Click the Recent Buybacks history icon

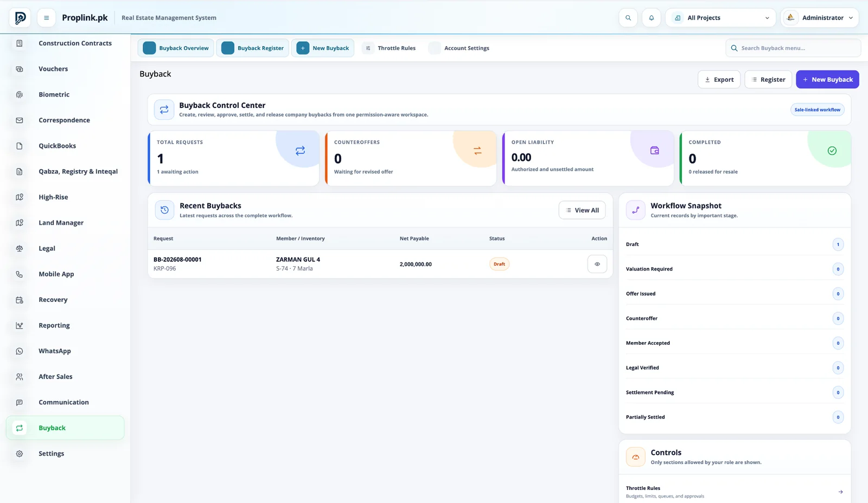[x=165, y=210]
